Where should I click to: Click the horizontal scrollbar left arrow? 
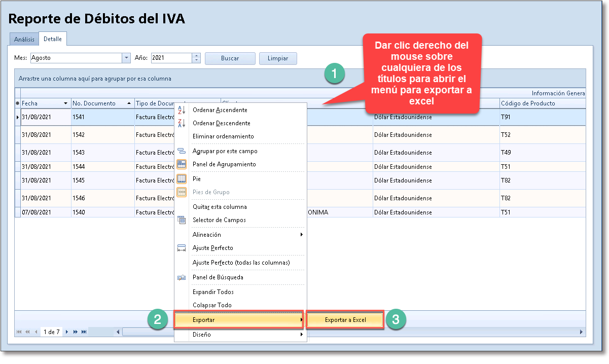118,332
